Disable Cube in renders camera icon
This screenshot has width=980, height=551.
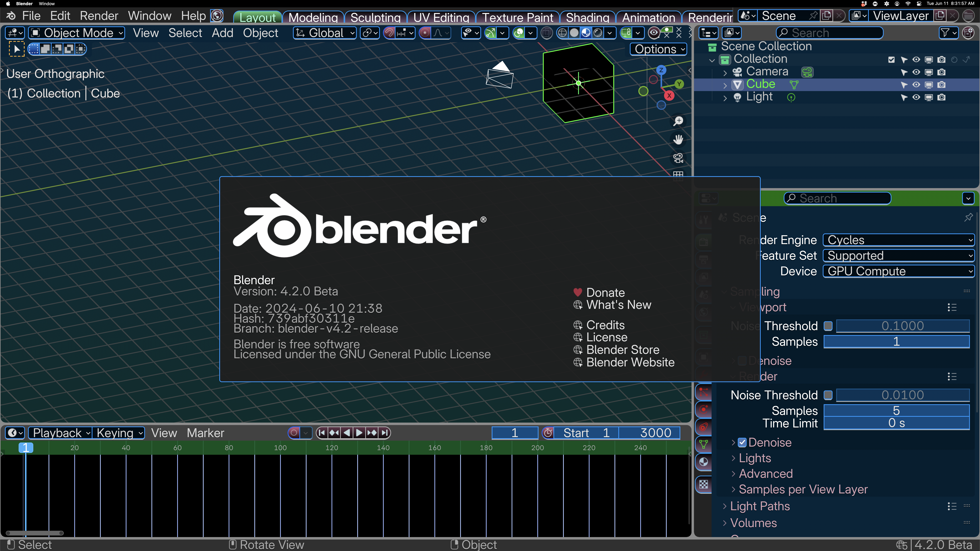pyautogui.click(x=941, y=84)
